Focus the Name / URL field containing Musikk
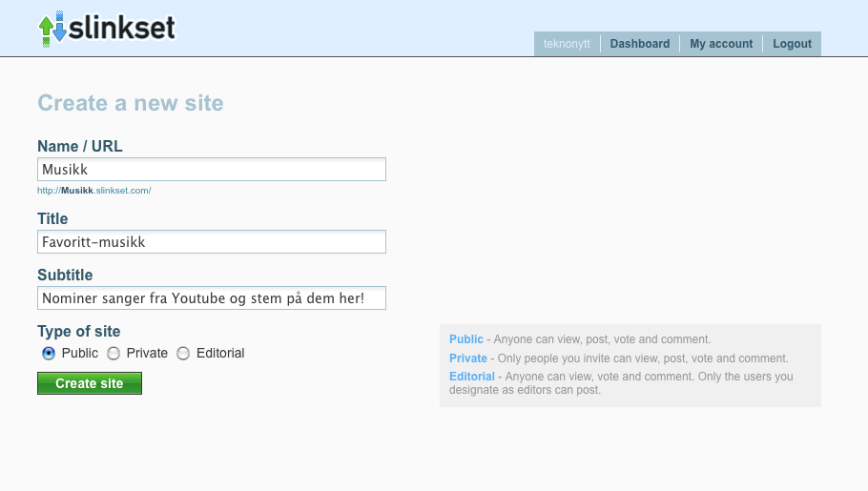Image resolution: width=868 pixels, height=491 pixels. (212, 170)
